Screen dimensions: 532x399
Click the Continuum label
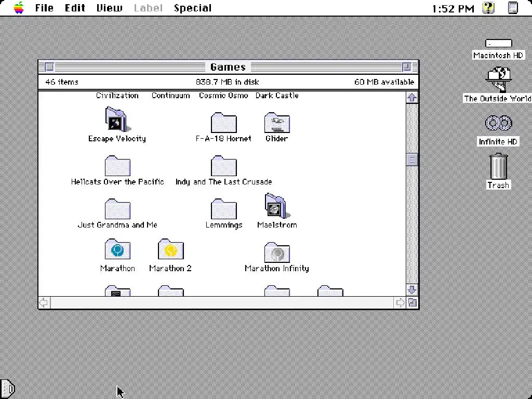tap(170, 96)
